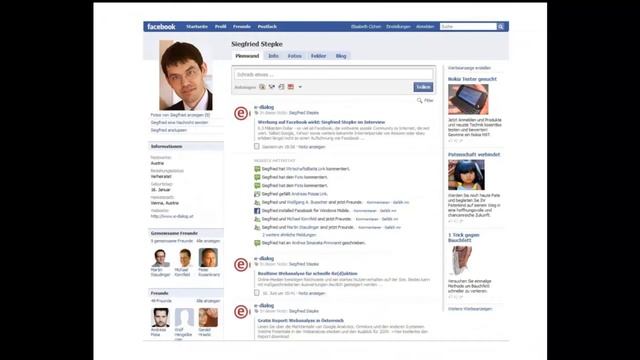
Task: Open the Pinnwand tab
Action: 247,56
